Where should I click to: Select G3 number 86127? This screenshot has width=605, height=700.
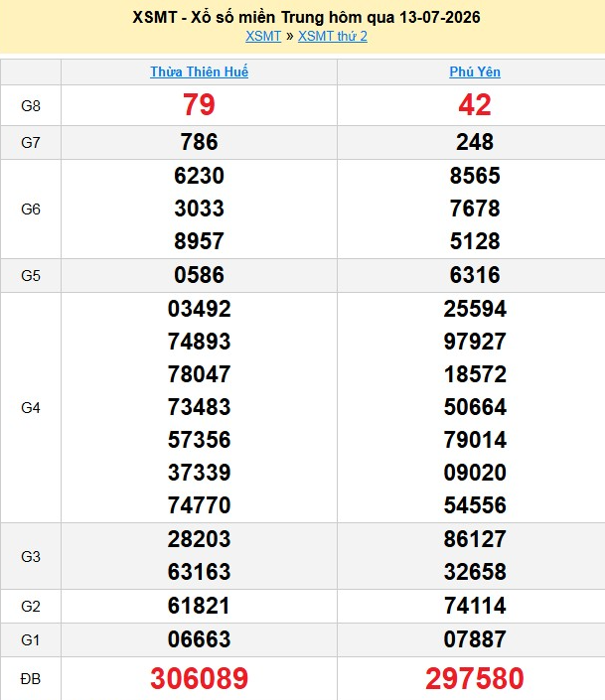point(475,539)
